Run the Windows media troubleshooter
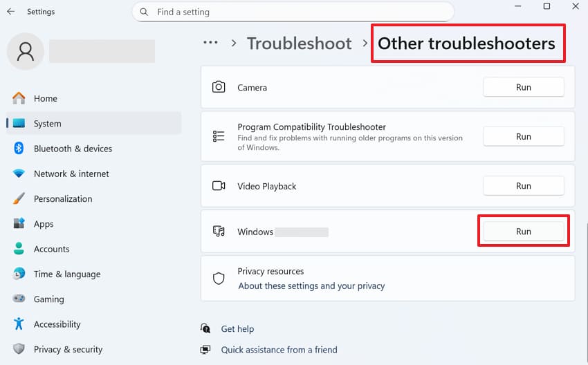Image resolution: width=588 pixels, height=365 pixels. 524,232
